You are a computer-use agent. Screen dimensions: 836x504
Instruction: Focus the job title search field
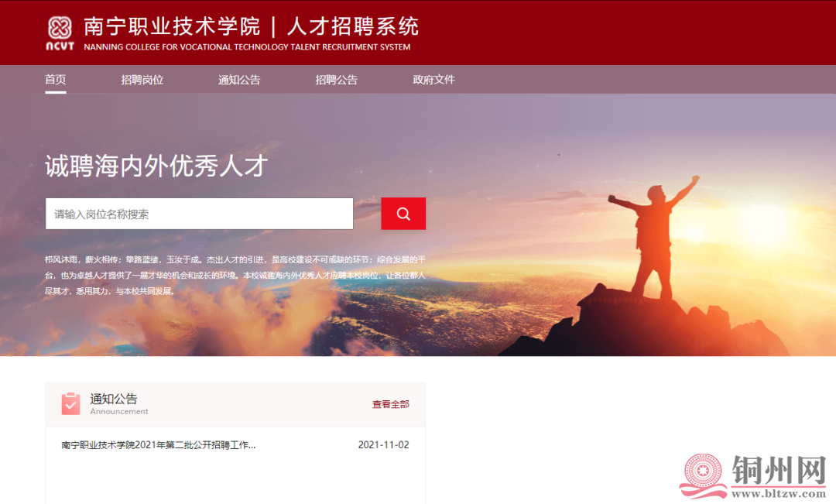point(200,214)
